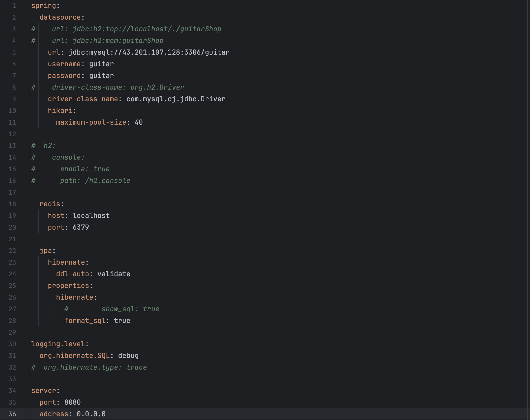Click the format_sql key
The image size is (530, 420).
tap(85, 321)
